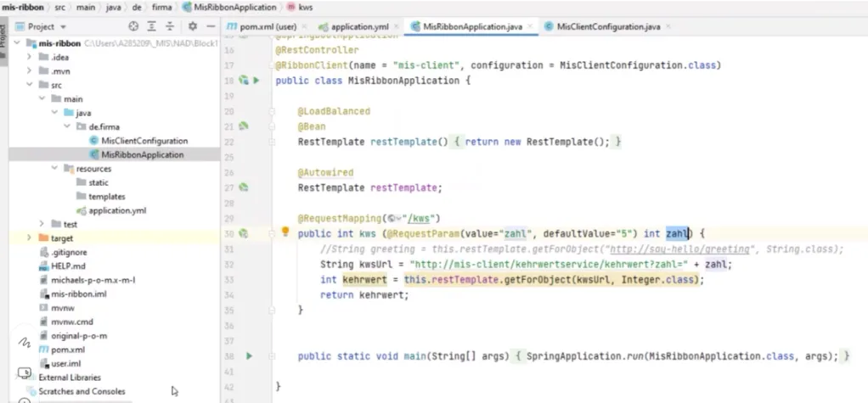The height and width of the screenshot is (403, 868).
Task: Click the Collapse All icon in Project panel
Action: (170, 26)
